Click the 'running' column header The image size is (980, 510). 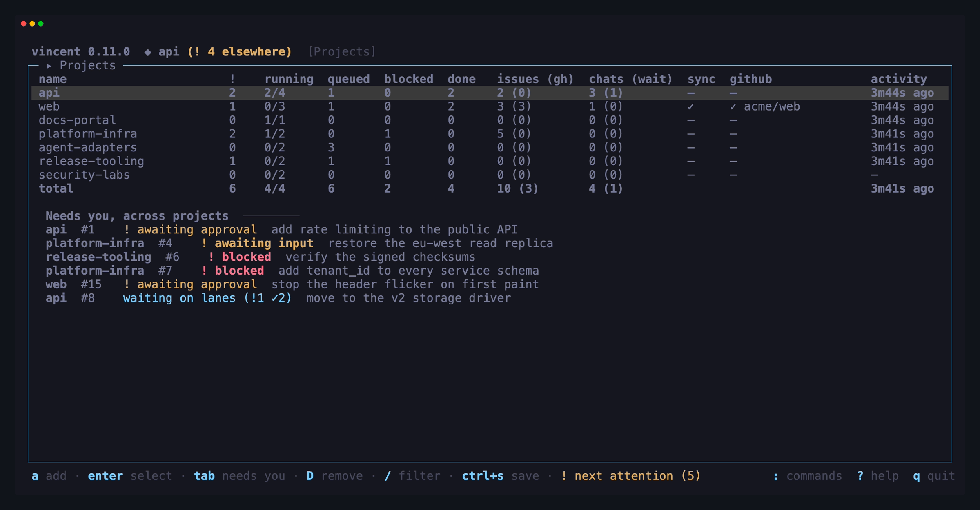click(289, 79)
